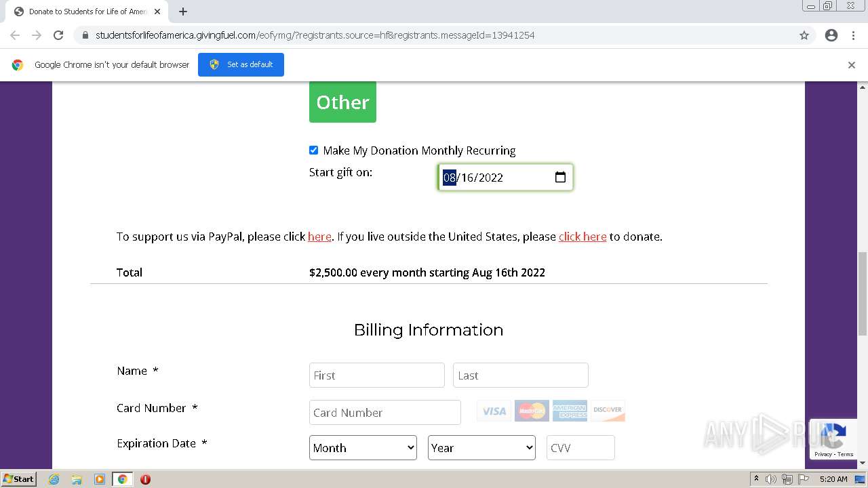This screenshot has width=868, height=488.
Task: Click Chrome icon in taskbar
Action: pos(122,479)
